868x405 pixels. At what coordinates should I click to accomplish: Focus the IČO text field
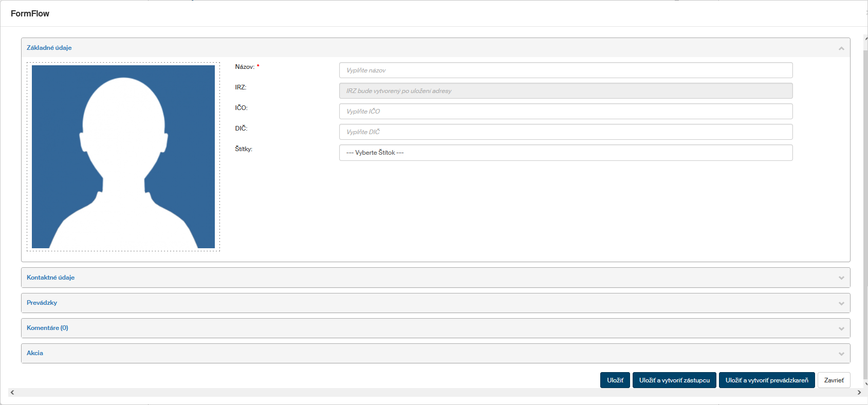click(565, 112)
